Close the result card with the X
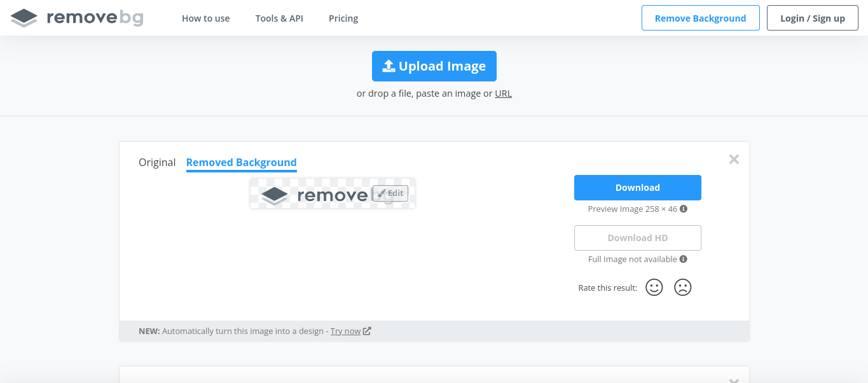The height and width of the screenshot is (383, 868). tap(734, 159)
